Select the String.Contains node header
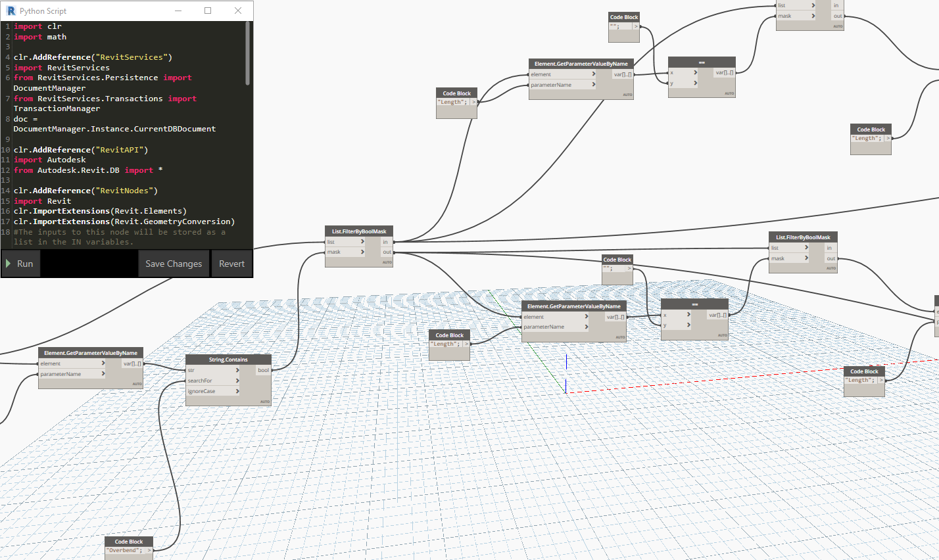 tap(228, 360)
